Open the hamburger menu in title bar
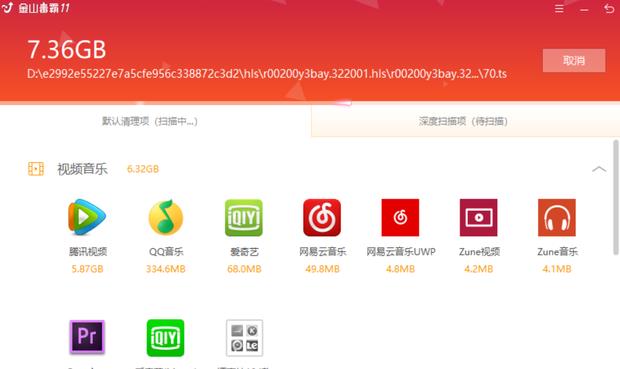The image size is (620, 369). (559, 8)
